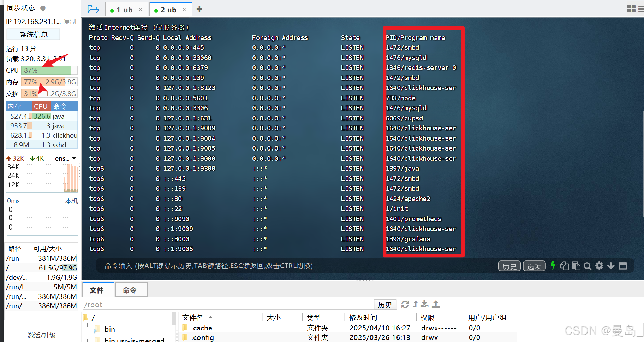
Task: Sort files by 大小 column header
Action: pyautogui.click(x=283, y=318)
